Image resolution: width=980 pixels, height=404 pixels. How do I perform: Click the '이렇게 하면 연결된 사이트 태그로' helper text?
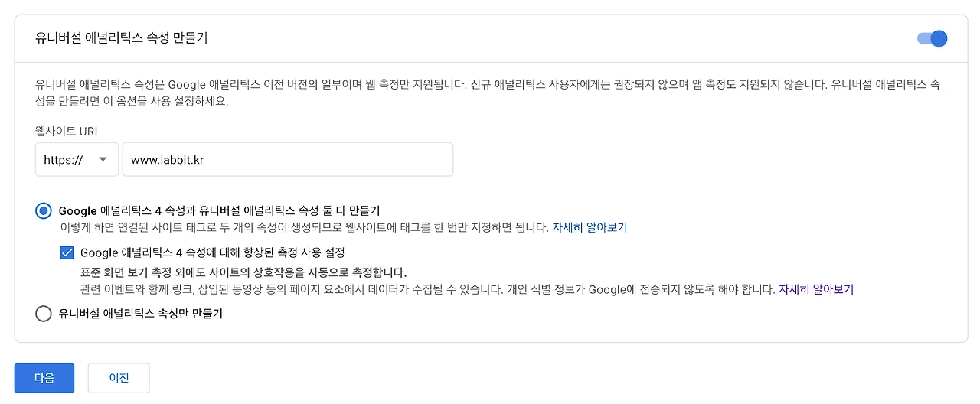point(305,227)
